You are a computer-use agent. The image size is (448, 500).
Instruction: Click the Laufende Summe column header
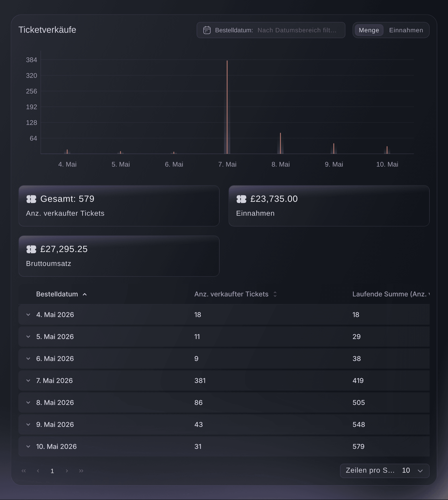tap(391, 294)
